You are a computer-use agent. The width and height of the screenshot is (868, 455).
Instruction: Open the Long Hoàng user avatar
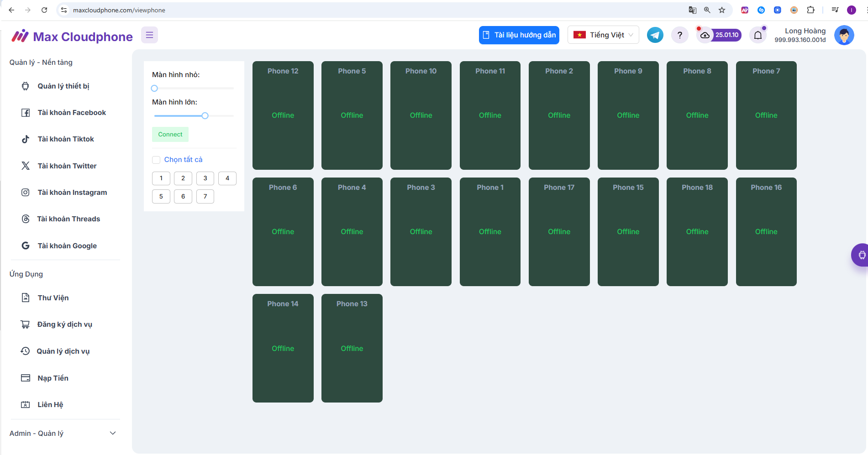(x=844, y=35)
